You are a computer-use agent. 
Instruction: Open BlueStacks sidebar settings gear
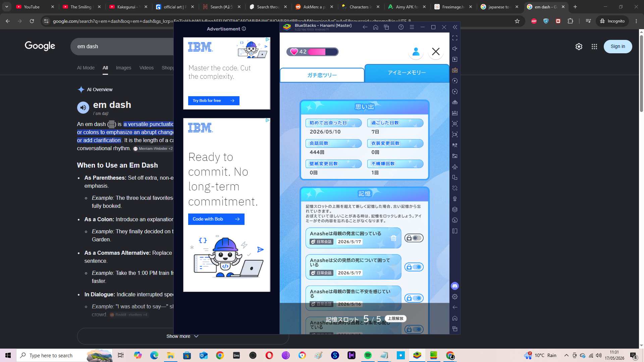455,297
